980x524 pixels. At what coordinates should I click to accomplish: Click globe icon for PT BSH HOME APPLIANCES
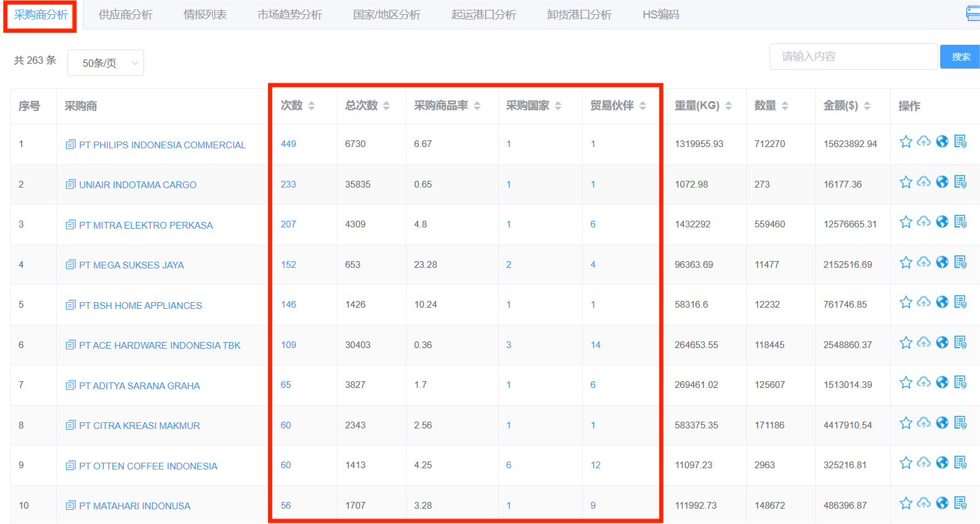pos(943,302)
